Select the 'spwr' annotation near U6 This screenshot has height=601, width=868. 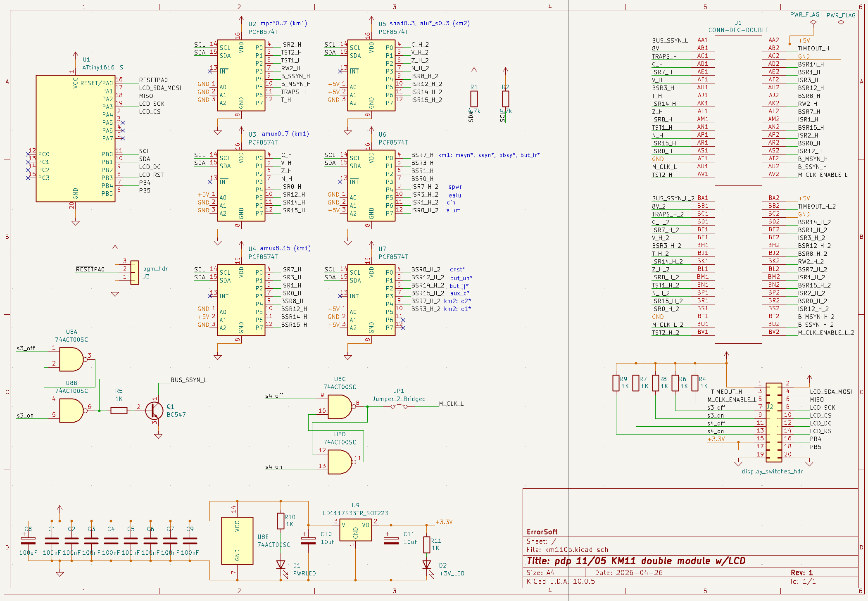pos(455,187)
